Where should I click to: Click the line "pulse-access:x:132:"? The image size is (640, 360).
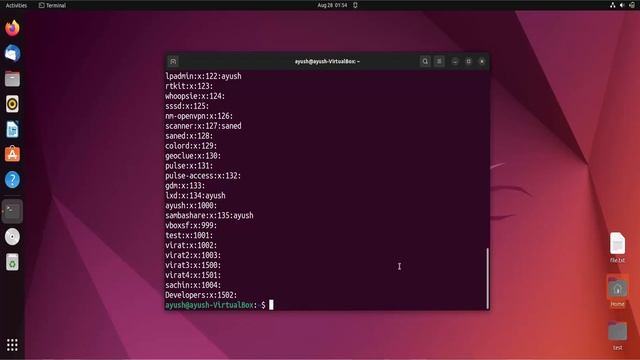203,176
